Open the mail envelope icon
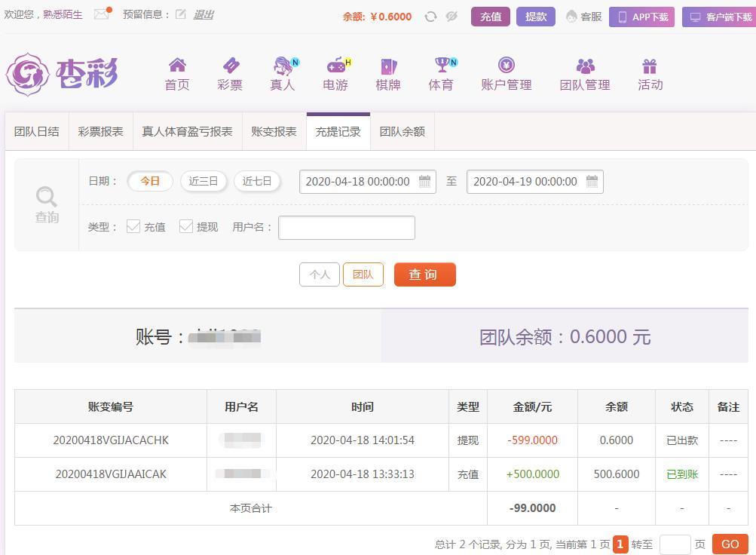Screen dimensions: 756x555 (x=102, y=14)
